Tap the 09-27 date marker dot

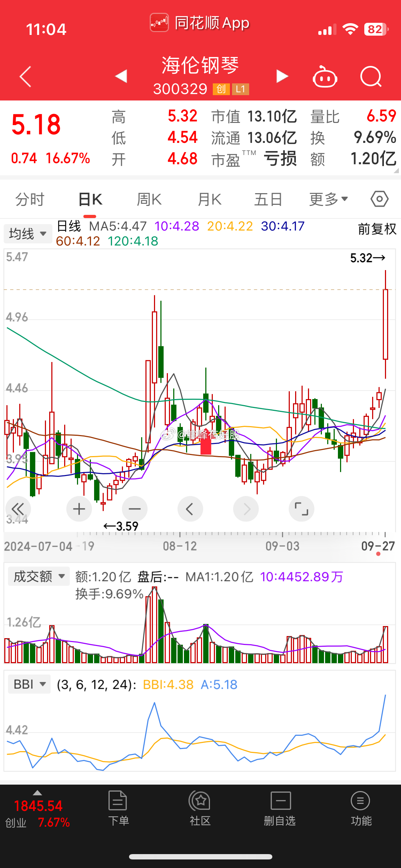[378, 554]
